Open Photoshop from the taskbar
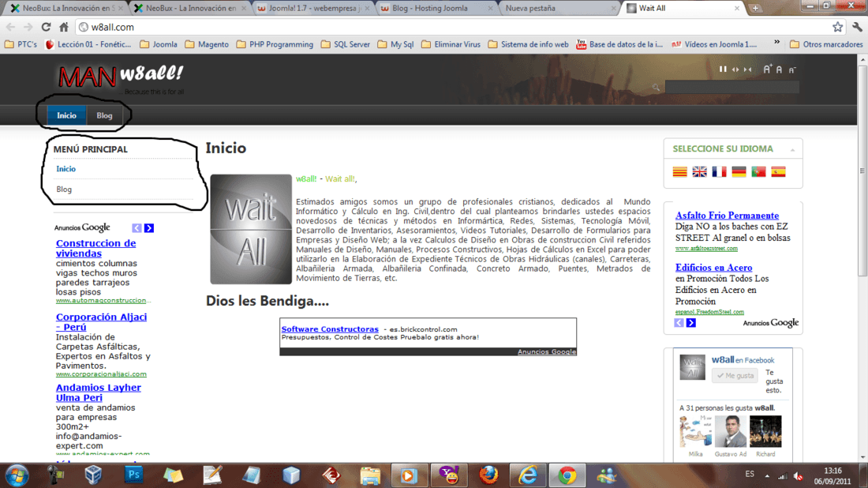This screenshot has height=488, width=868. (x=133, y=475)
